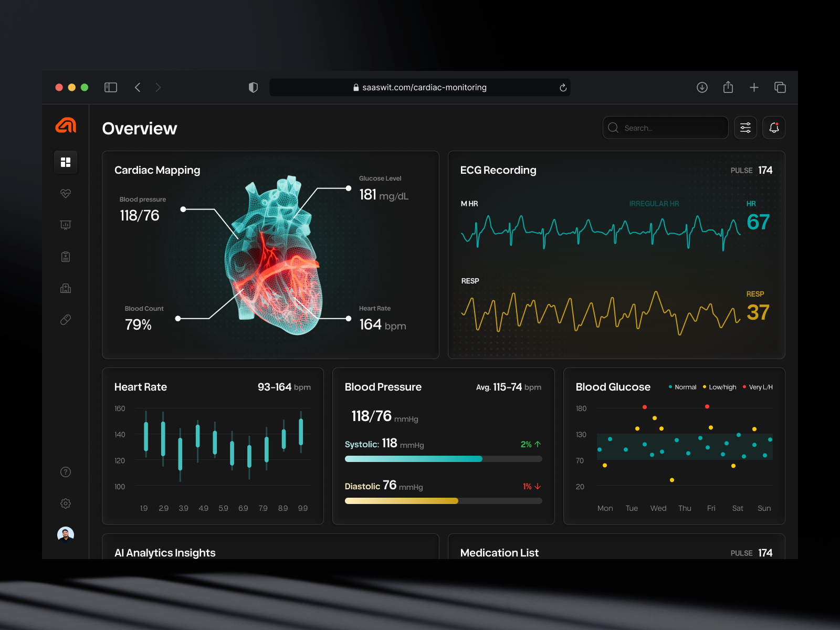This screenshot has height=630, width=840.
Task: Open the clipboard reports sidebar icon
Action: coord(66,256)
